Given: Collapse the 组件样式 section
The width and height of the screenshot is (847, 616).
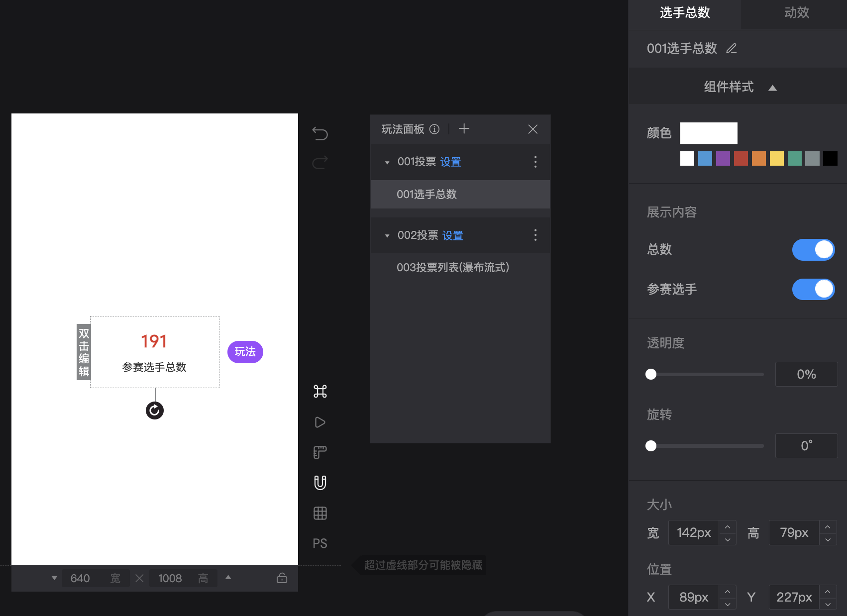Looking at the screenshot, I should tap(772, 88).
